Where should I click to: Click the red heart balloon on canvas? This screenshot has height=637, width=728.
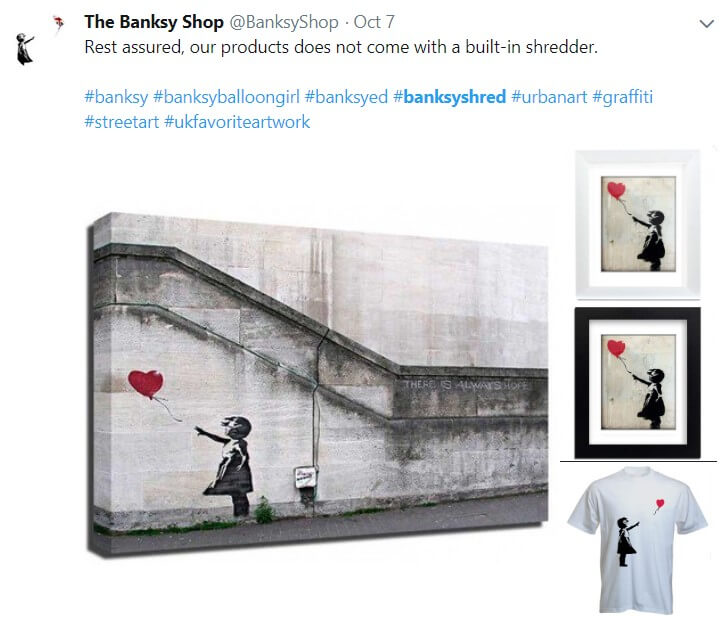pyautogui.click(x=146, y=384)
